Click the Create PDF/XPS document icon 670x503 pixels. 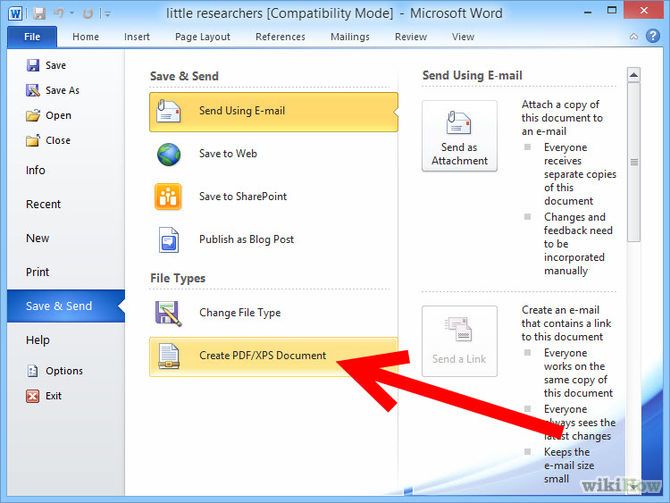point(169,356)
